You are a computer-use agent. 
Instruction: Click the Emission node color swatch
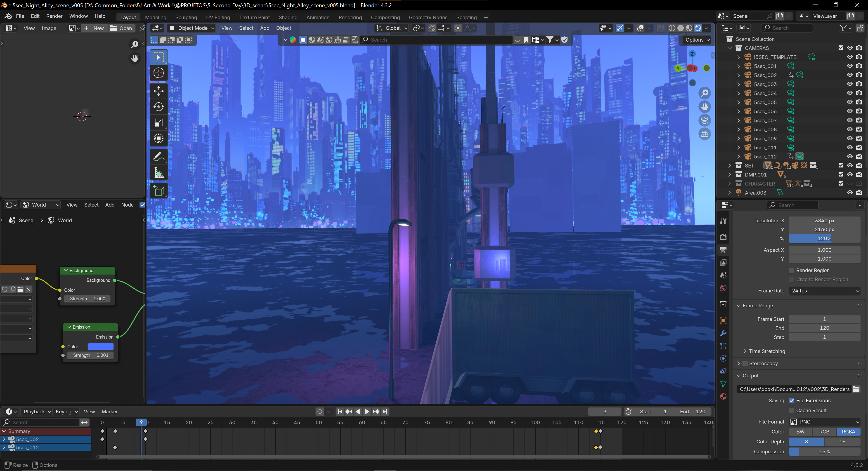100,346
